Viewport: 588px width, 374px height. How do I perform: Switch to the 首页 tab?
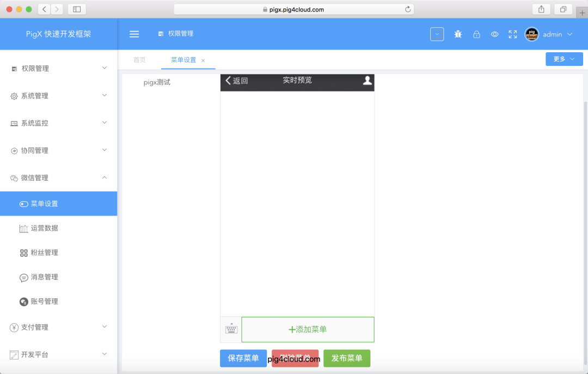(x=139, y=60)
